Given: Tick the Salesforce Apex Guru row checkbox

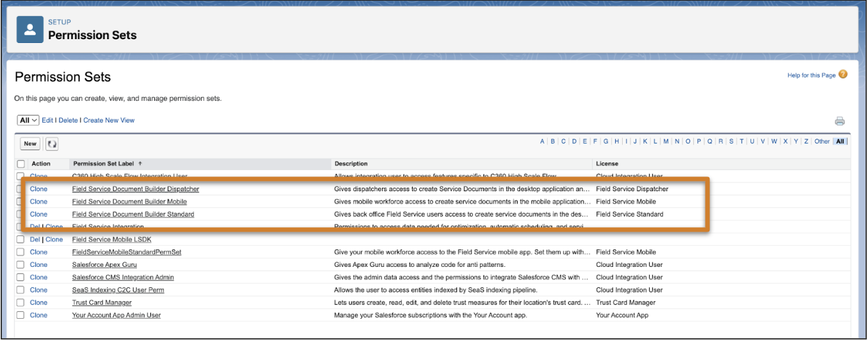Looking at the screenshot, I should (21, 264).
